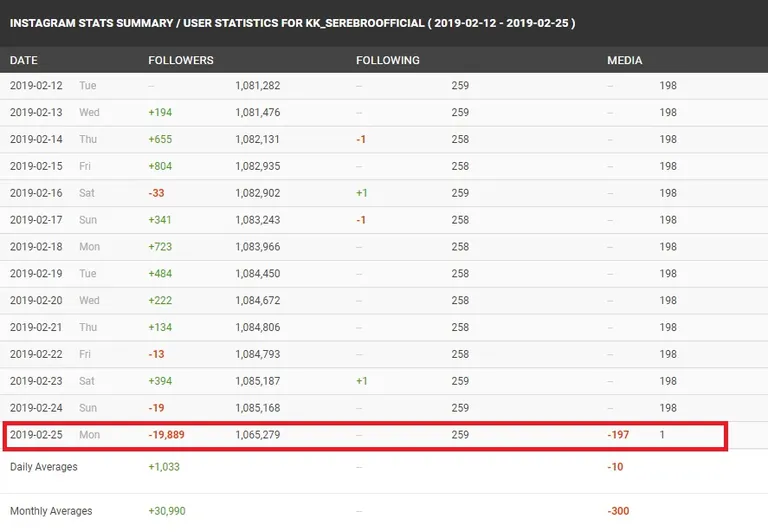This screenshot has width=768, height=532.
Task: Click the media count 1 on 2019-02-25
Action: coord(662,435)
